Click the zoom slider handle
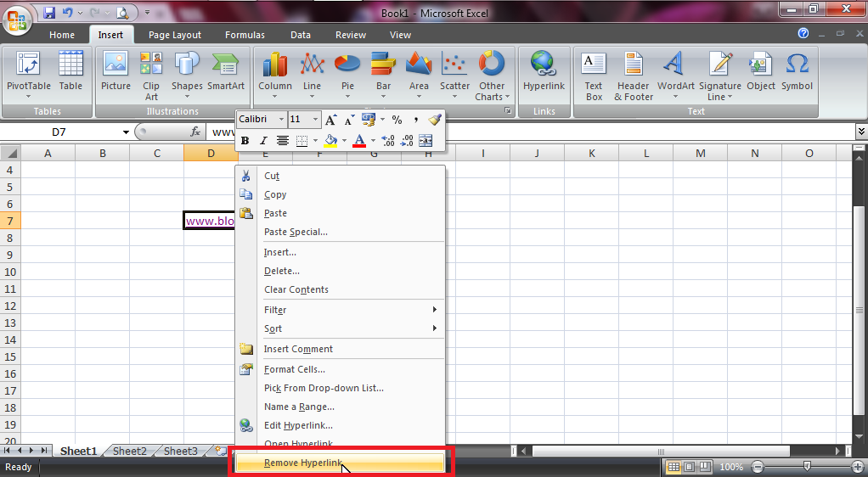868x477 pixels. click(x=807, y=467)
